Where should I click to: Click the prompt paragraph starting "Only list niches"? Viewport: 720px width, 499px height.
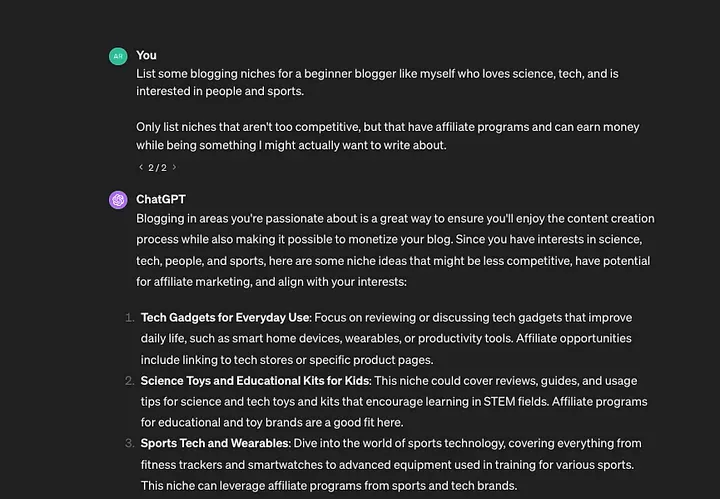click(x=388, y=136)
